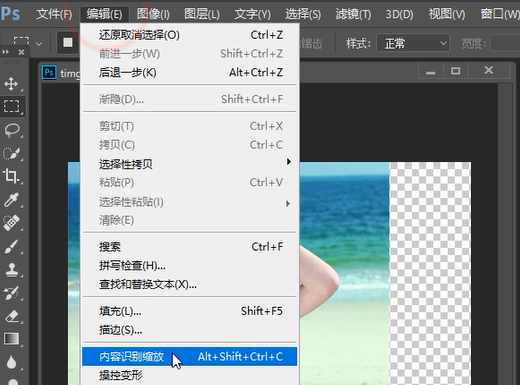
Task: Select the Quick Selection tool
Action: pyautogui.click(x=11, y=153)
